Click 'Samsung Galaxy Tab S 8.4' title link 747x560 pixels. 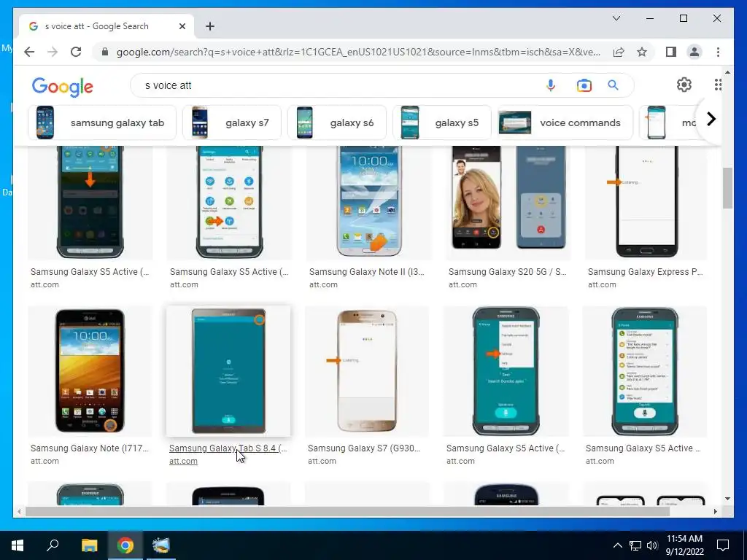228,448
